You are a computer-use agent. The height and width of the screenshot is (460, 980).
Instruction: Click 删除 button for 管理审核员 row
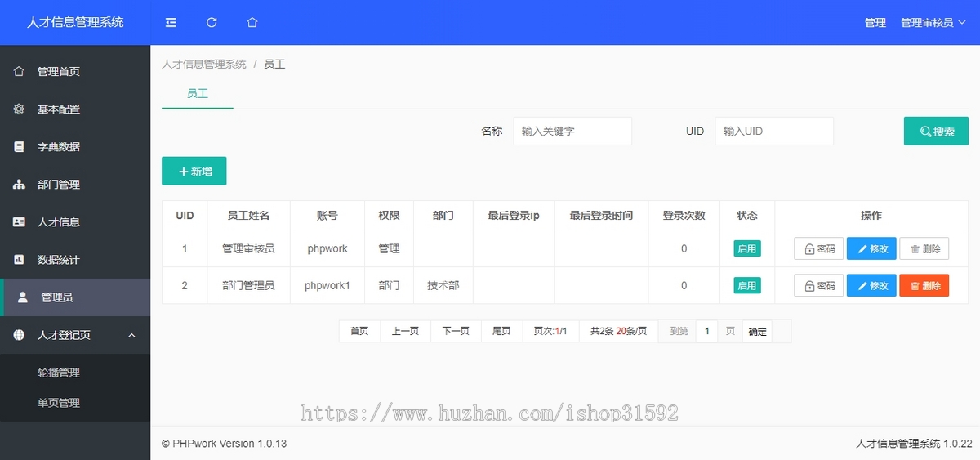coord(924,248)
